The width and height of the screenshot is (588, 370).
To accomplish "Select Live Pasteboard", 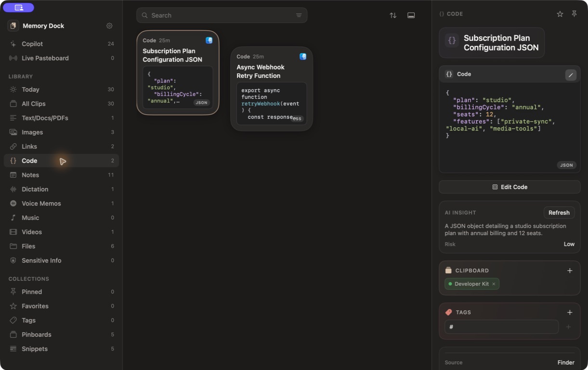I will coord(61,58).
